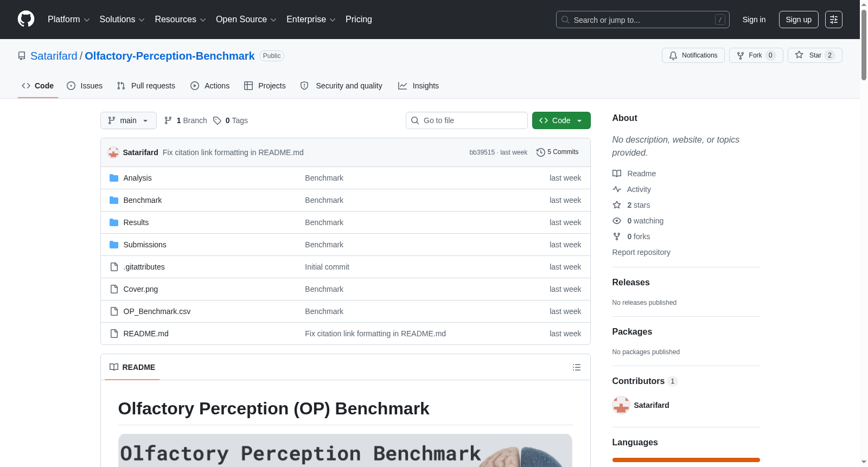Switch to the Code tab
868x467 pixels.
(x=38, y=86)
